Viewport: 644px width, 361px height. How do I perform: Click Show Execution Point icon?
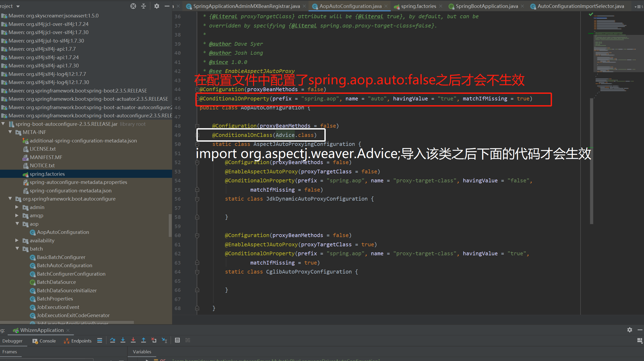[x=100, y=340]
